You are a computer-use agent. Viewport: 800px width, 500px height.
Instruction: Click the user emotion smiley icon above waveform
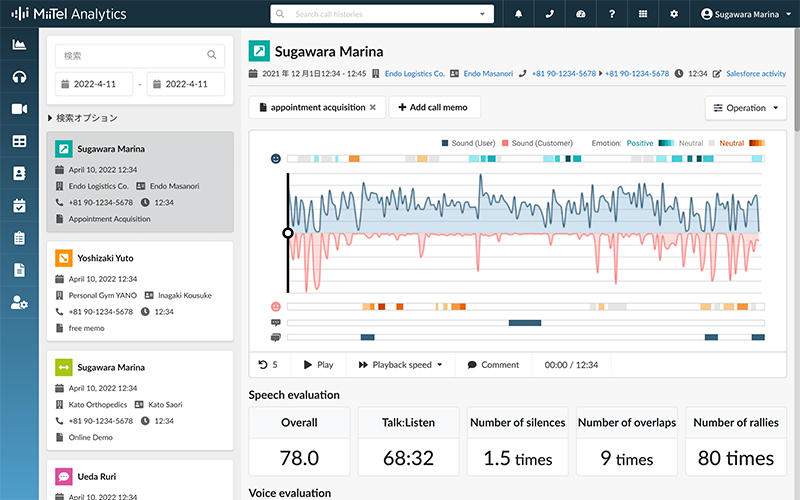pyautogui.click(x=276, y=159)
